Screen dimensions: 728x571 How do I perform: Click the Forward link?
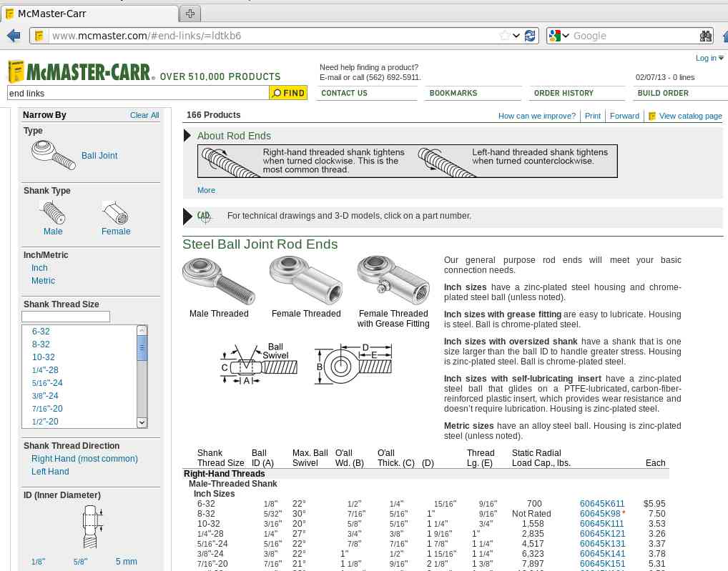[624, 116]
